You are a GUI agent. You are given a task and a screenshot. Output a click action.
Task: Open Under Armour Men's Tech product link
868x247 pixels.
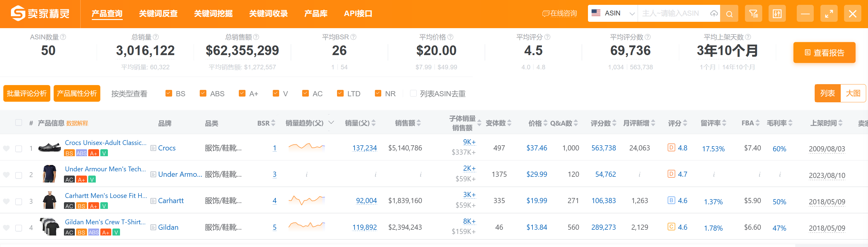(105, 169)
